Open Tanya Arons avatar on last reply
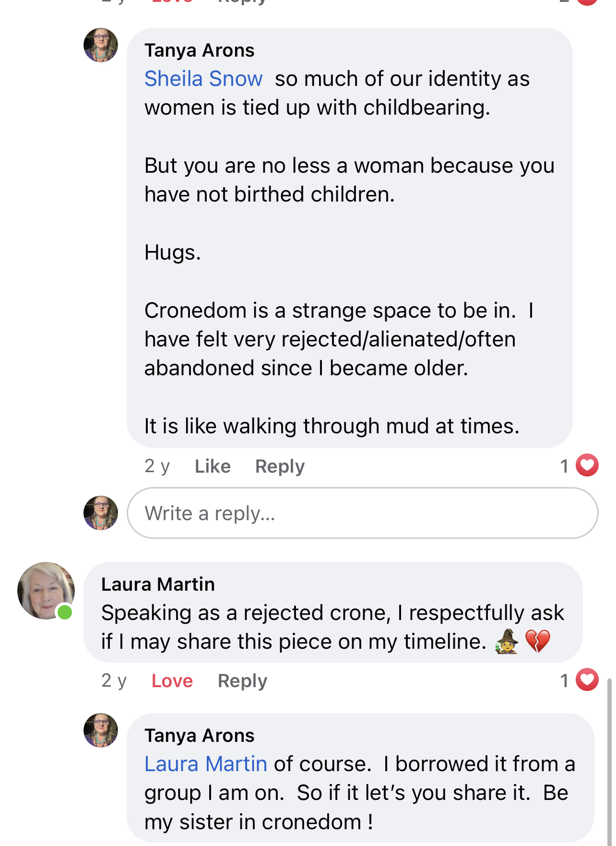Image resolution: width=616 pixels, height=846 pixels. coord(101,730)
